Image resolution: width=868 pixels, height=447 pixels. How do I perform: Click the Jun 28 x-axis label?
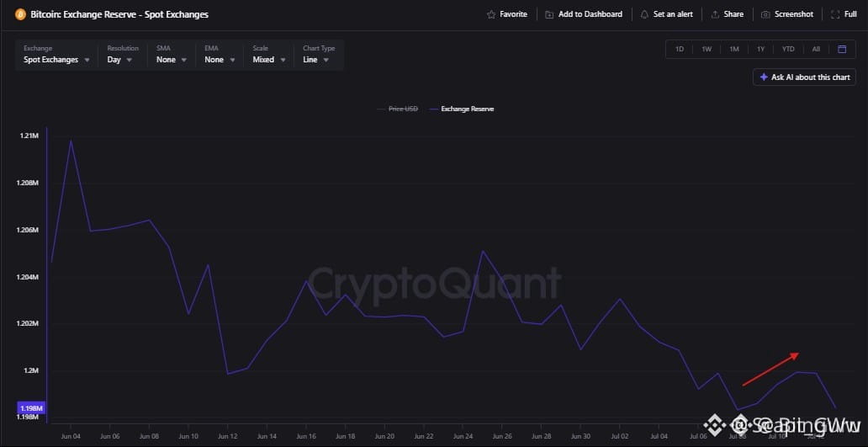tap(541, 436)
